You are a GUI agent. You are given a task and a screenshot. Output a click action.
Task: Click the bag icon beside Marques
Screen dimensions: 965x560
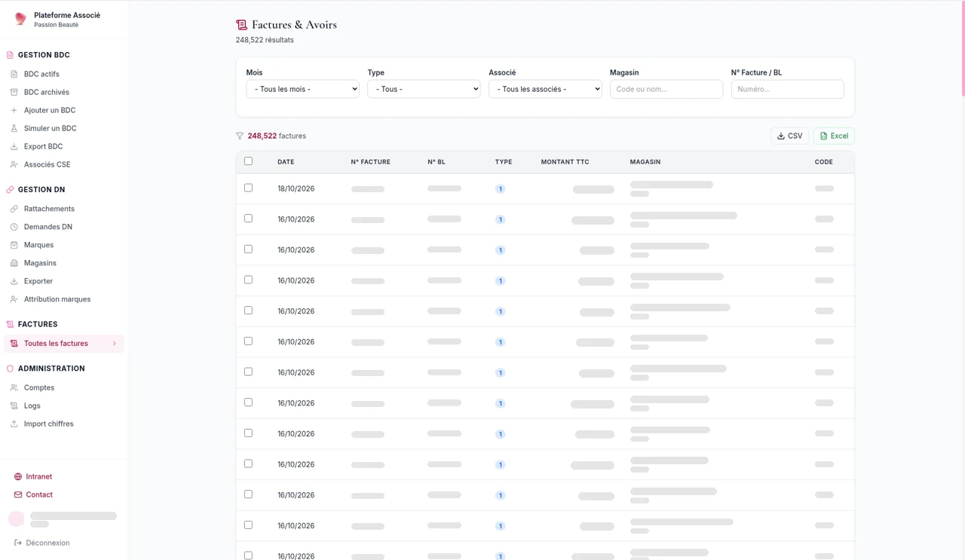pos(14,245)
